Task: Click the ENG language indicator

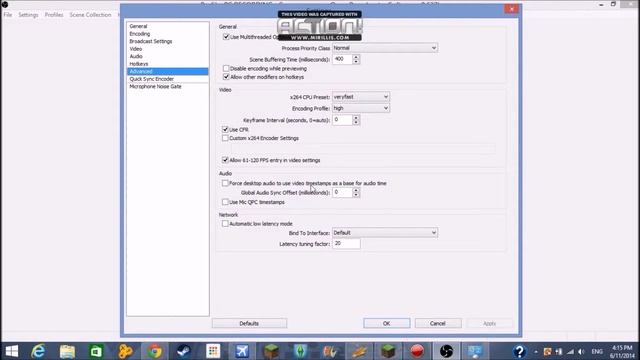Action: (597, 351)
